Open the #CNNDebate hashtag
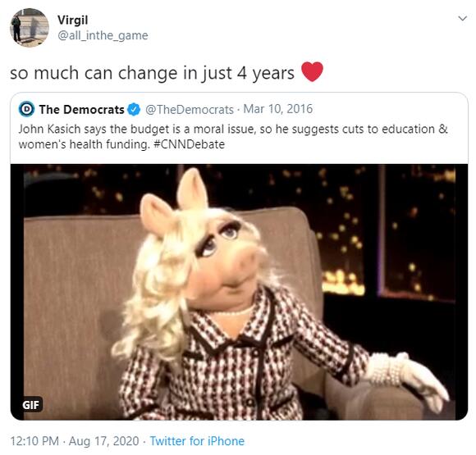Image resolution: width=476 pixels, height=455 pixels. point(189,144)
